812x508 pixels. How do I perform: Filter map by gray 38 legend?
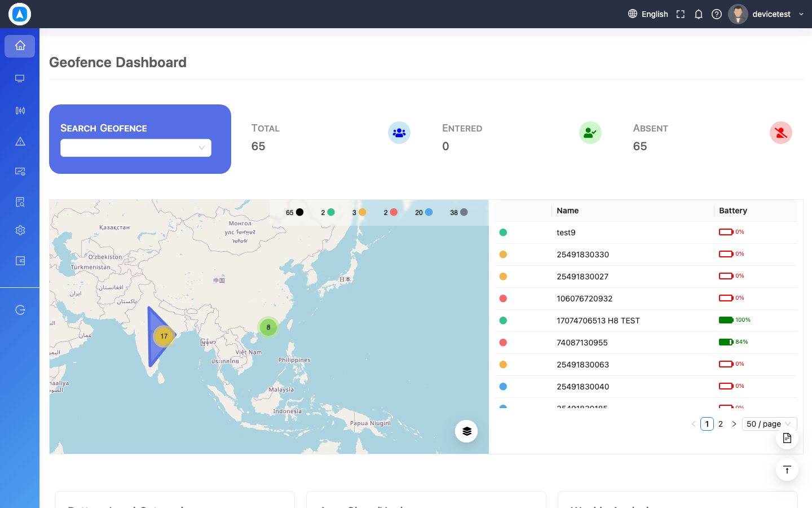coord(459,212)
